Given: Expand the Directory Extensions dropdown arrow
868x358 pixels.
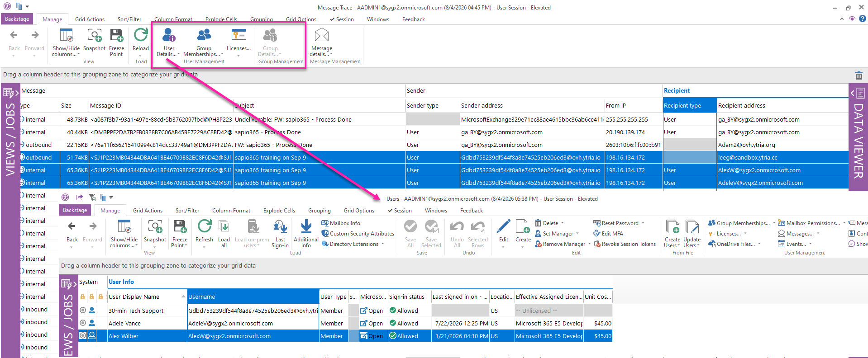Looking at the screenshot, I should 383,244.
